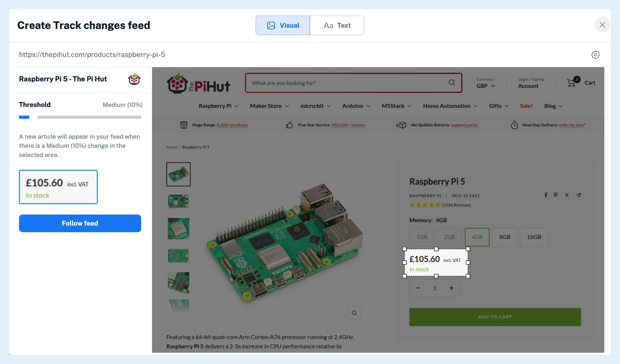The image size is (620, 364).
Task: Close the Create Track changes dialog
Action: point(602,25)
